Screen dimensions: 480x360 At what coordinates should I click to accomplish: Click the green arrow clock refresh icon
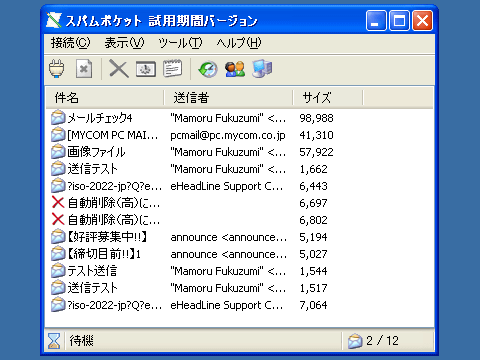point(208,69)
